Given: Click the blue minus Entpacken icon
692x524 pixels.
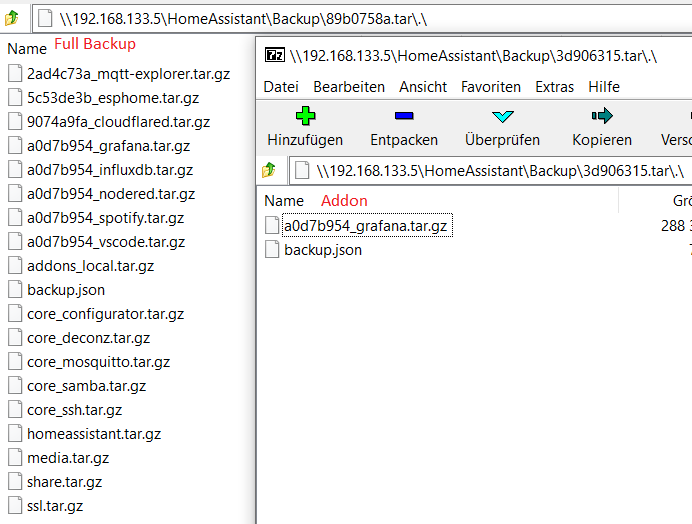Looking at the screenshot, I should (x=403, y=116).
